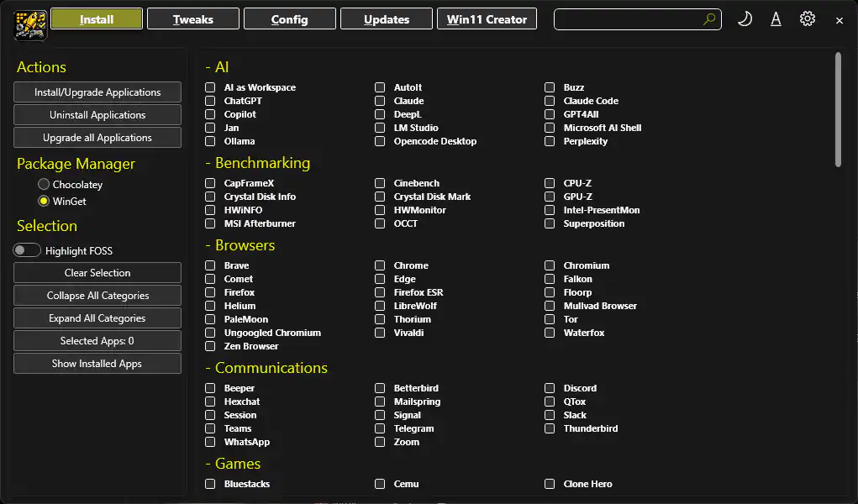Select the WinGet package manager
858x504 pixels.
[44, 201]
